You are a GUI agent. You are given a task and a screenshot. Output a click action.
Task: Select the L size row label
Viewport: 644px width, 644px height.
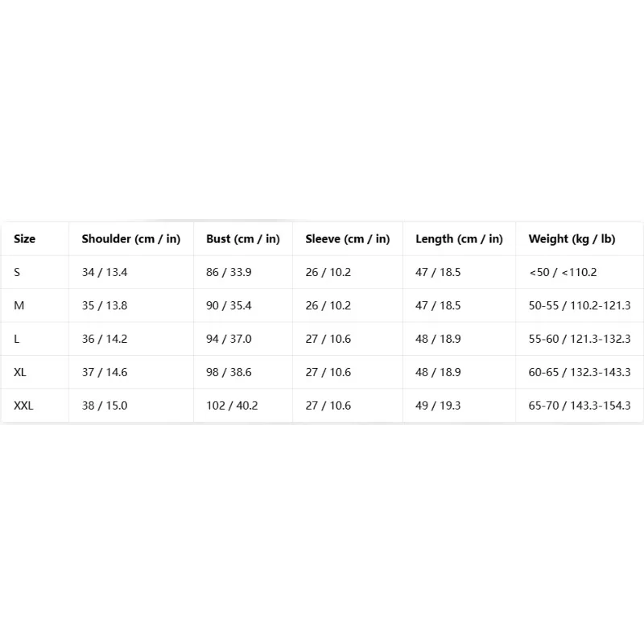16,339
